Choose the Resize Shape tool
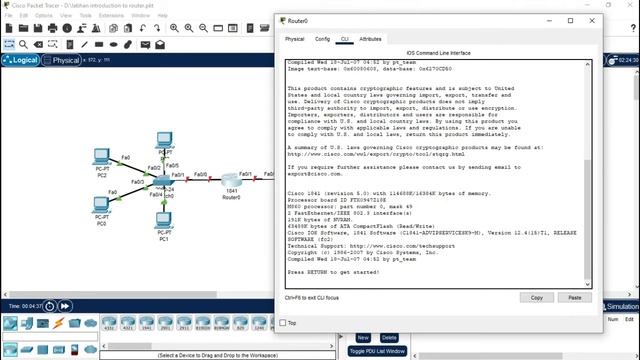The width and height of the screenshot is (640, 360). pos(53,44)
